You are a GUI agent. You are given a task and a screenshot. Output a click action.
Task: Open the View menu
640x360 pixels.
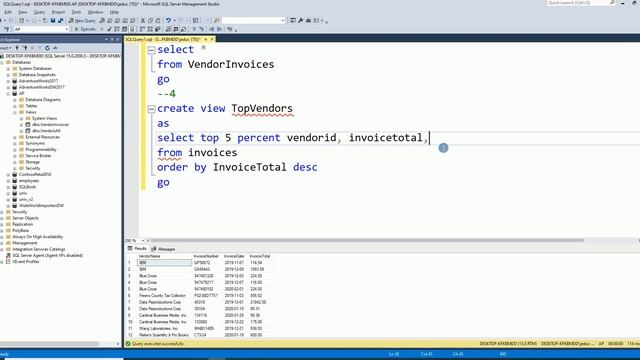click(22, 12)
